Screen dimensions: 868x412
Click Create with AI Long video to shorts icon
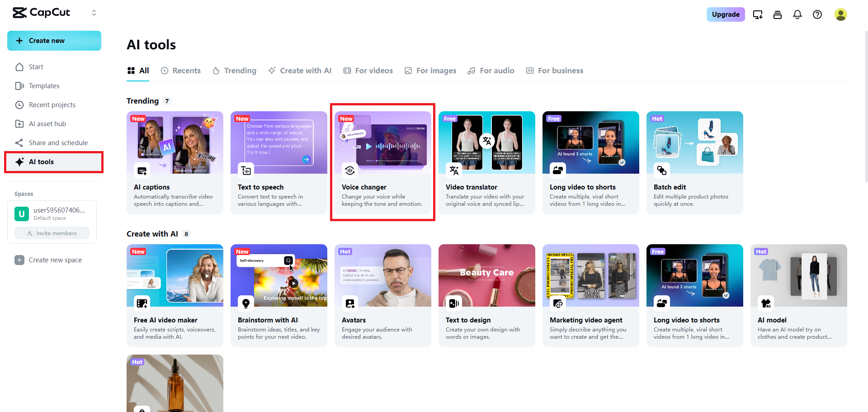[x=662, y=303]
